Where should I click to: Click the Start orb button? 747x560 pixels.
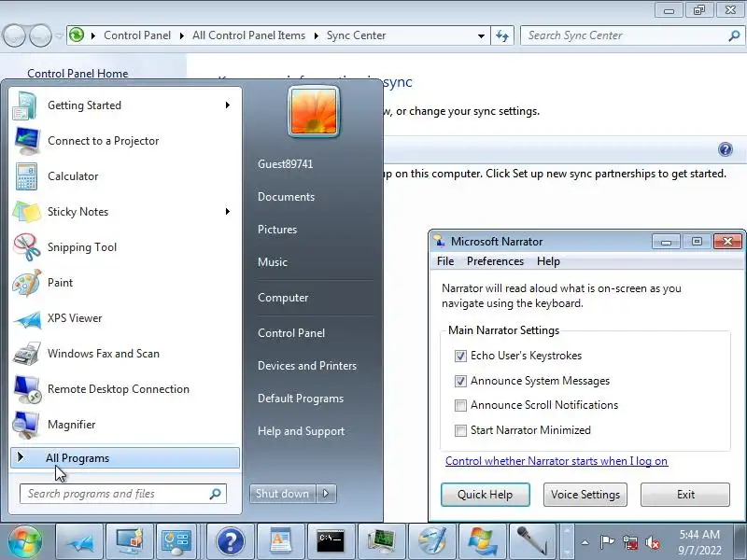[25, 542]
